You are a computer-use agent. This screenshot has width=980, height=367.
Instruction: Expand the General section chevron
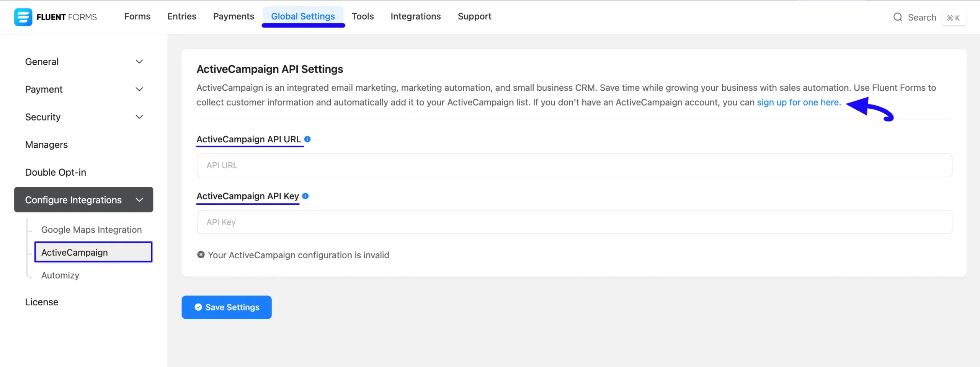point(139,62)
